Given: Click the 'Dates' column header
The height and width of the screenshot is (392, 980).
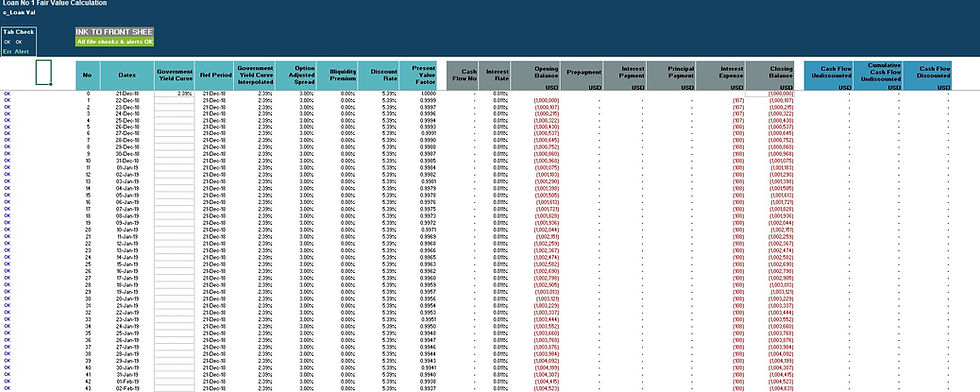Looking at the screenshot, I should [x=127, y=76].
